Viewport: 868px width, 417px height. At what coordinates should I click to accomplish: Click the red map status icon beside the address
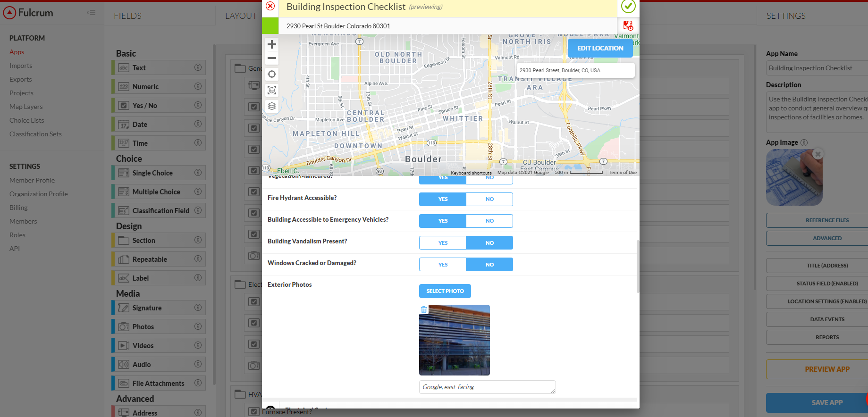pyautogui.click(x=628, y=25)
